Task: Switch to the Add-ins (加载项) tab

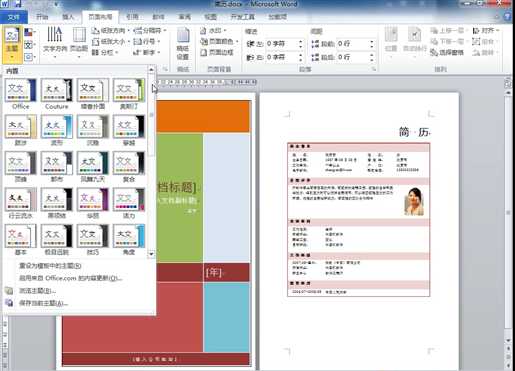Action: tap(278, 17)
